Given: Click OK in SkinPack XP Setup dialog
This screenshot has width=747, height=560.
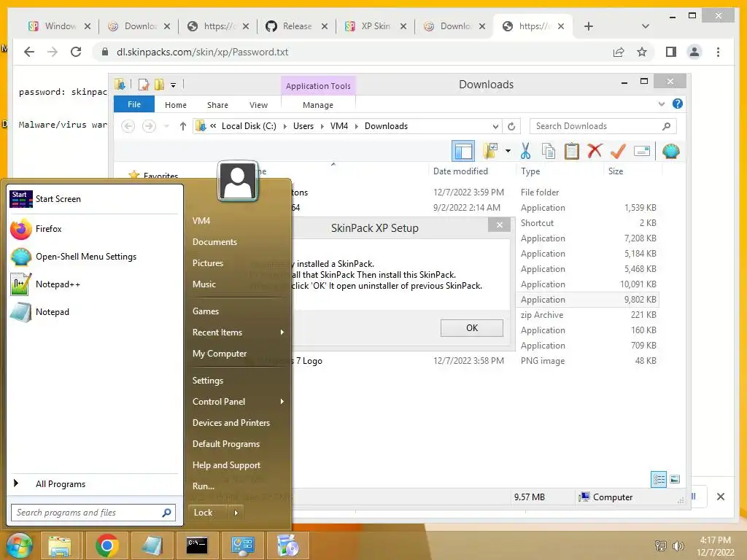Looking at the screenshot, I should pos(472,328).
